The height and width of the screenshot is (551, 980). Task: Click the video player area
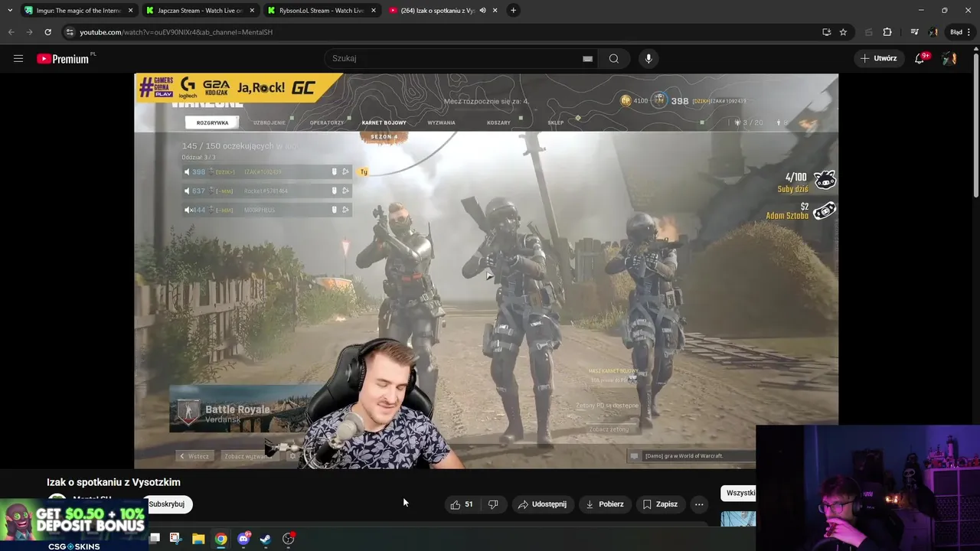coord(486,271)
